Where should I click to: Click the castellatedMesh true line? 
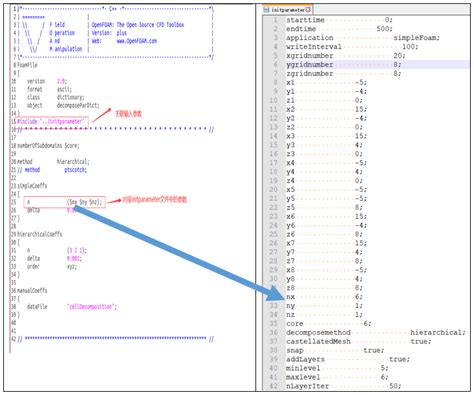[x=359, y=342]
